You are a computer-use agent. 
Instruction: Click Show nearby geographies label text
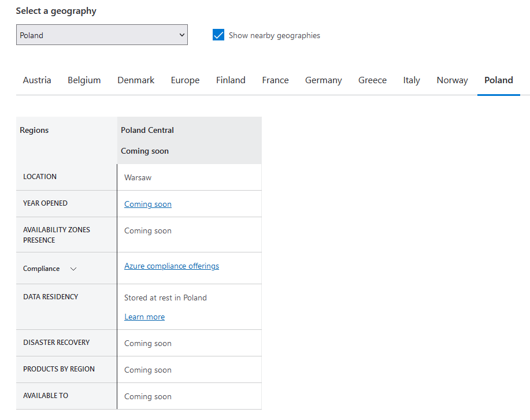click(x=275, y=35)
